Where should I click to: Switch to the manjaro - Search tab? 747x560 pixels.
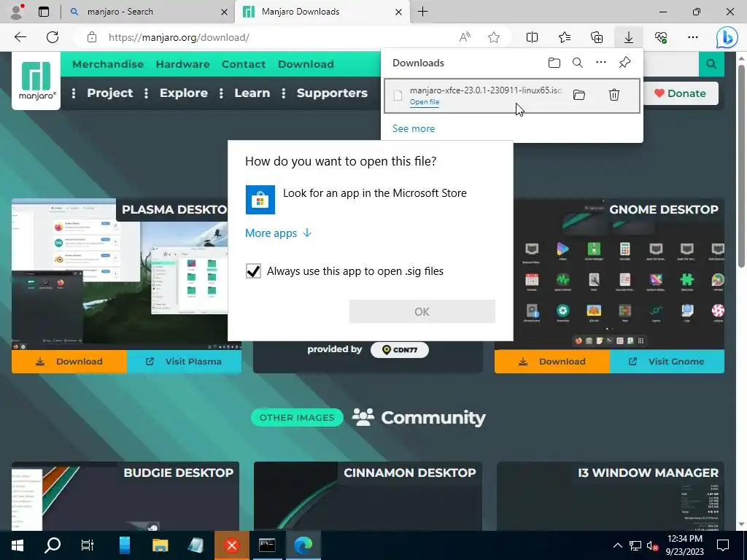click(147, 12)
